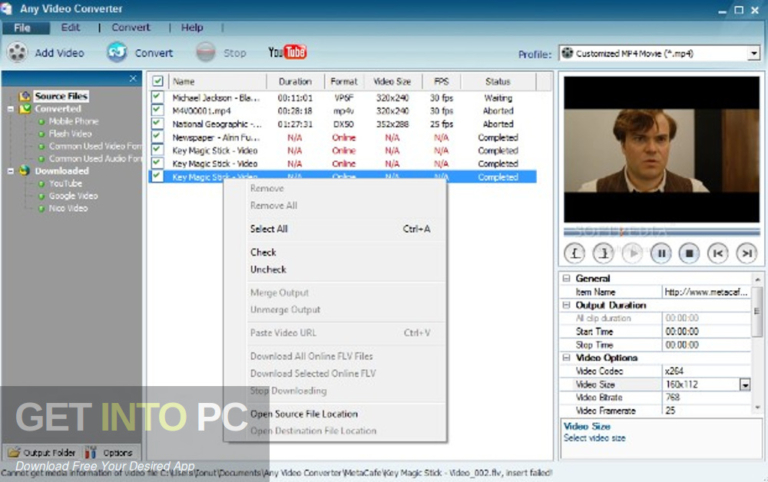This screenshot has width=768, height=482.
Task: Uncheck the highlighted Key Magic Stick row checkbox
Action: (x=157, y=176)
